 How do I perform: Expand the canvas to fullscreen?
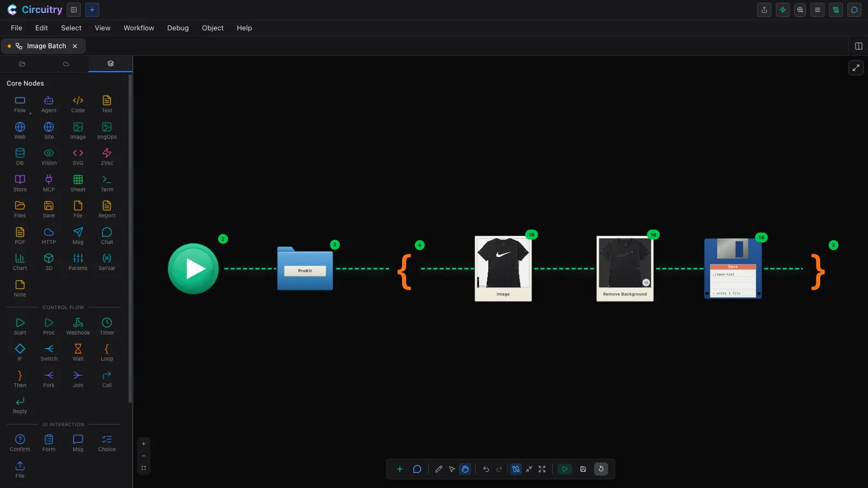[856, 68]
